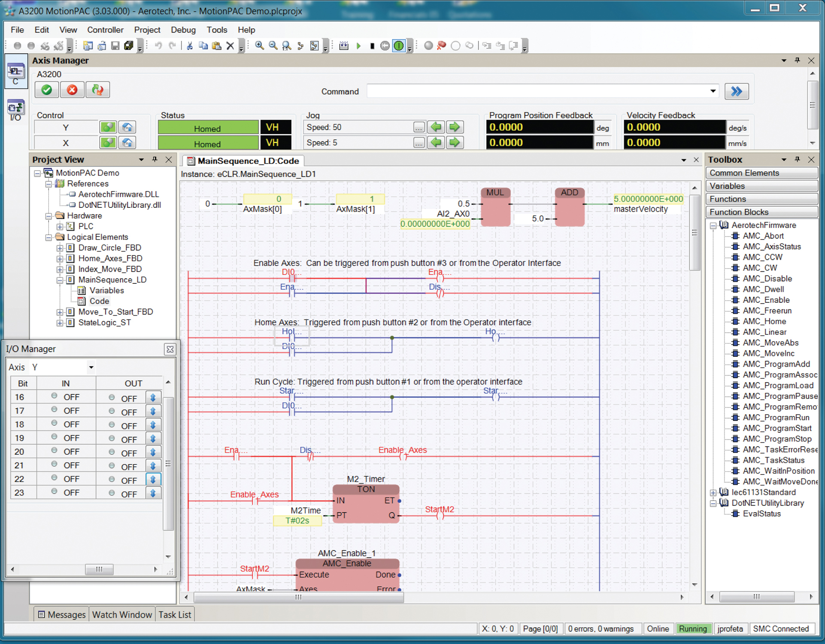The height and width of the screenshot is (644, 825).
Task: Jog Y axis with the right arrow
Action: coord(454,127)
